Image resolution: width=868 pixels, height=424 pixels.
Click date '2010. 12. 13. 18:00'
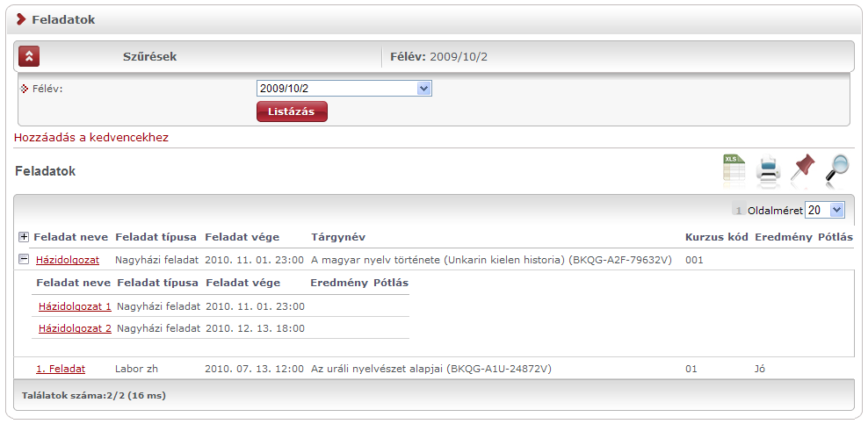click(255, 328)
